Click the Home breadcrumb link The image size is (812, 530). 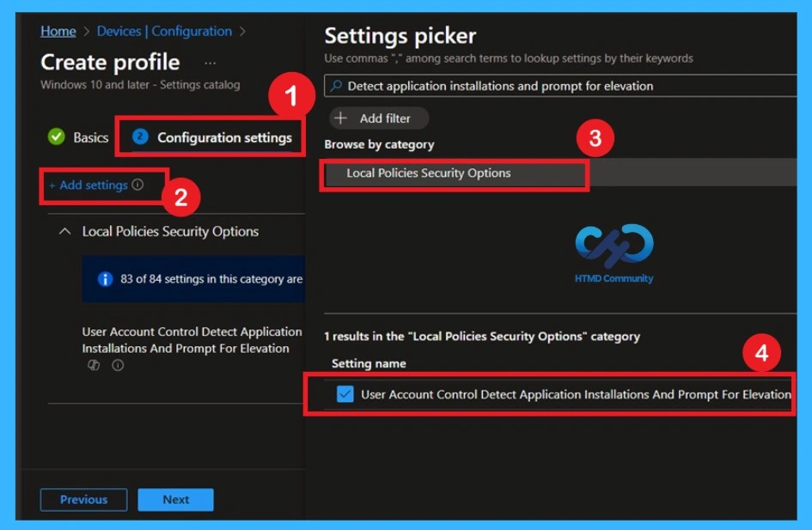click(58, 31)
